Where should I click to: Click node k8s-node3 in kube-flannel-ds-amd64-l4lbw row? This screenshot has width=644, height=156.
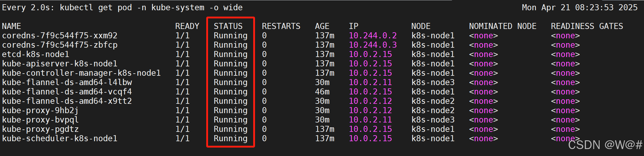[x=433, y=82]
